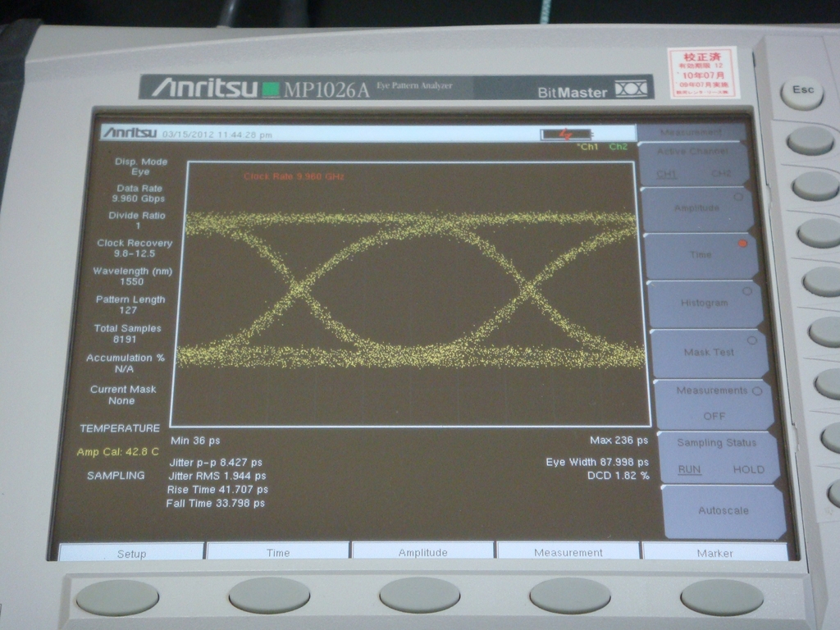Click the Jitter p-p 8.427 ps result
Viewport: 840px width, 630px height.
click(x=216, y=463)
